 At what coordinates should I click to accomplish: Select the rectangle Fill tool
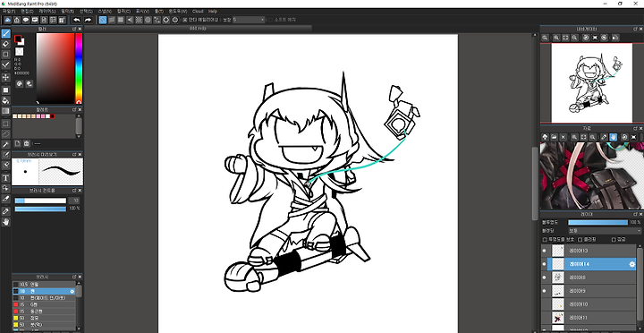click(5, 90)
